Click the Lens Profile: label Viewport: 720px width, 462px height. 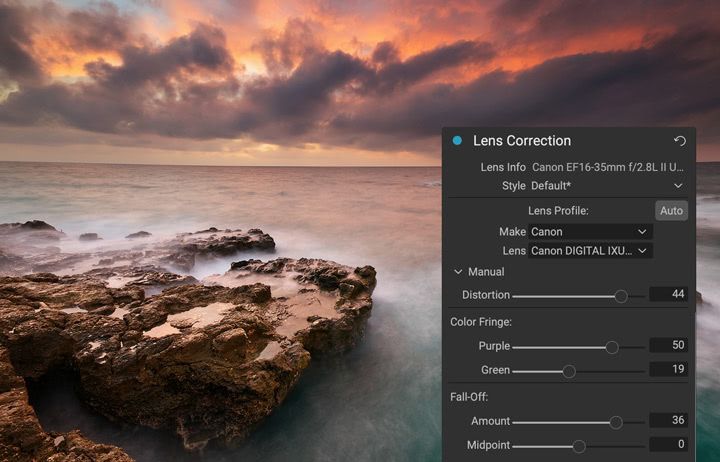pyautogui.click(x=558, y=211)
